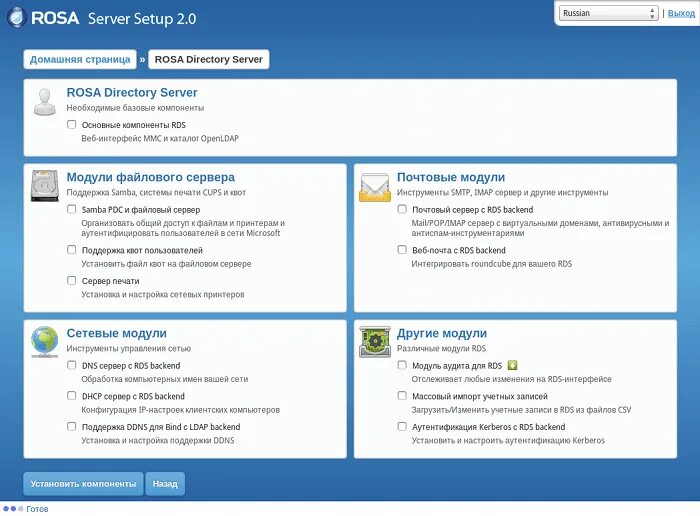Click the text Веб-интерфейс MMC и каталог OpenLDAP
The image size is (700, 516).
click(160, 138)
